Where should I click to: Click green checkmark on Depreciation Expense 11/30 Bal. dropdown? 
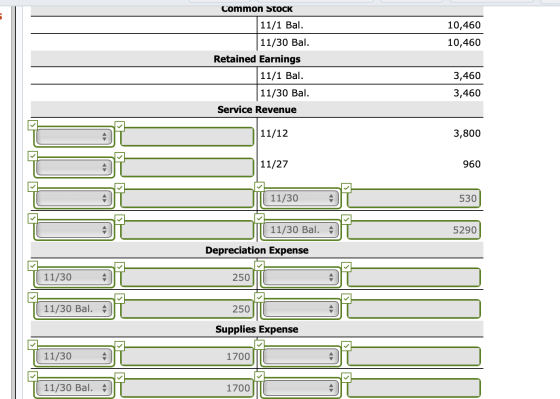tap(32, 297)
